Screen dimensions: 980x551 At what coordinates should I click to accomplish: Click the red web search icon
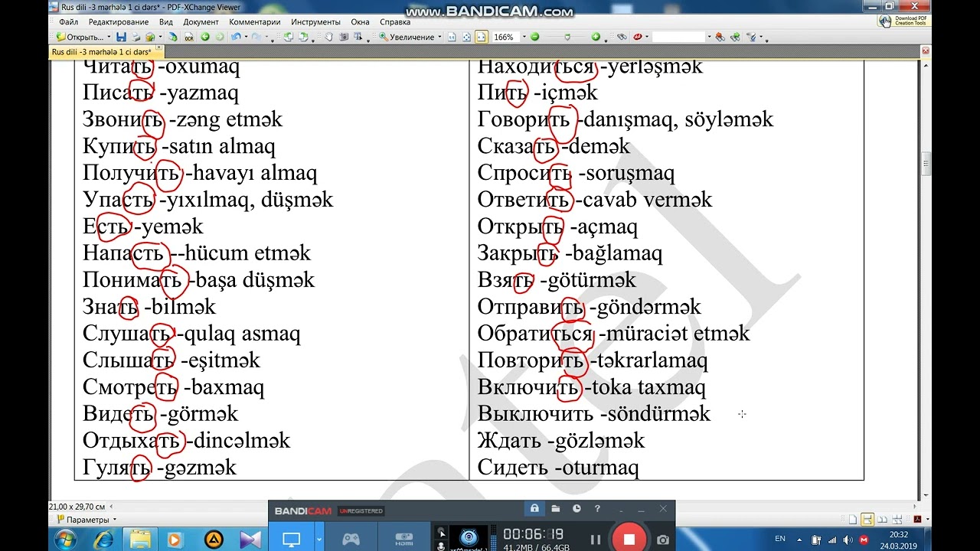point(637,37)
